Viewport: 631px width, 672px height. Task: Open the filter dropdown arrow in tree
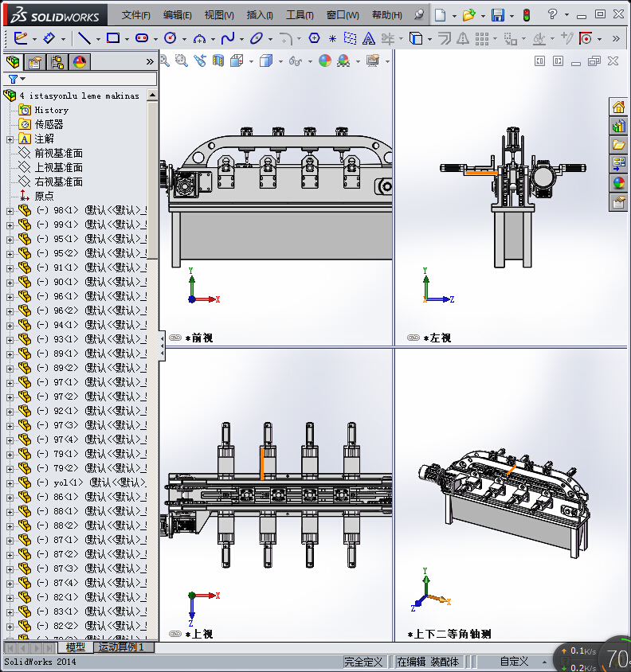(23, 79)
